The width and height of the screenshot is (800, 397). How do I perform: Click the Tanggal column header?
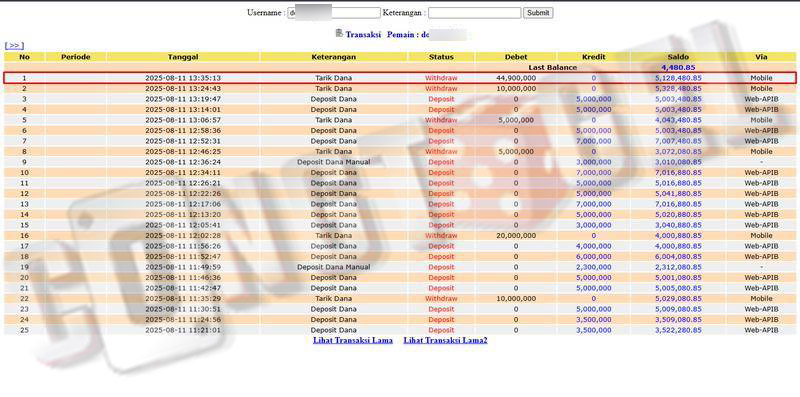click(183, 57)
